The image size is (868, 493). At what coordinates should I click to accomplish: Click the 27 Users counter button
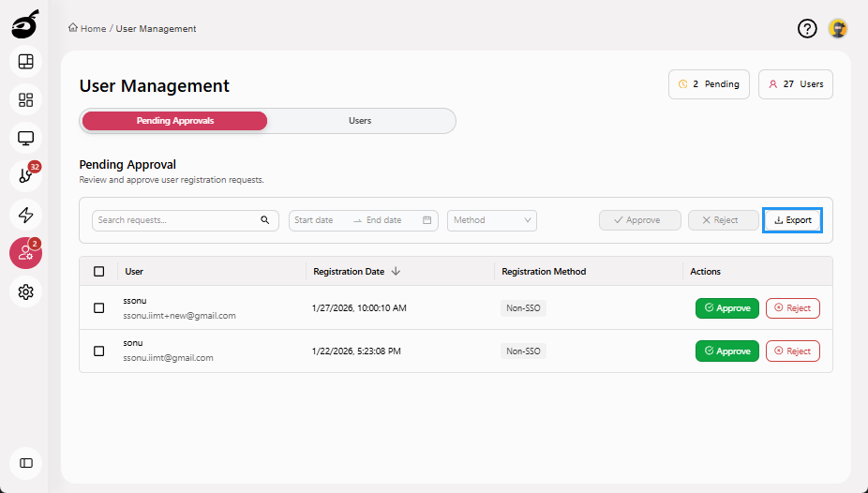[796, 84]
